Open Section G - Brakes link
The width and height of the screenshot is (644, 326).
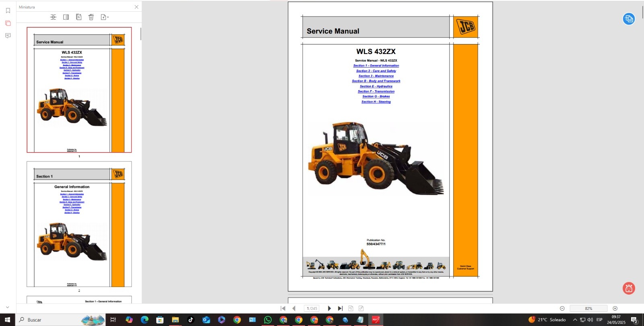point(376,97)
